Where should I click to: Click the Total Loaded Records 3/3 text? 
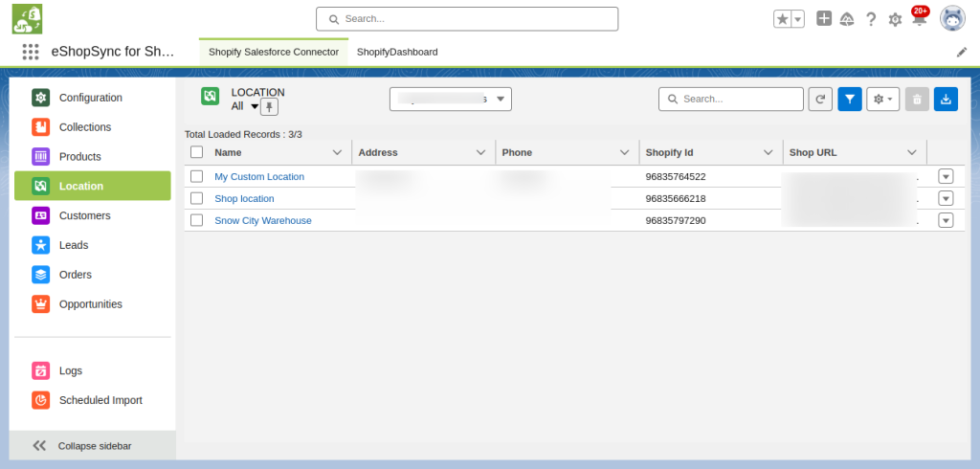[x=243, y=134]
